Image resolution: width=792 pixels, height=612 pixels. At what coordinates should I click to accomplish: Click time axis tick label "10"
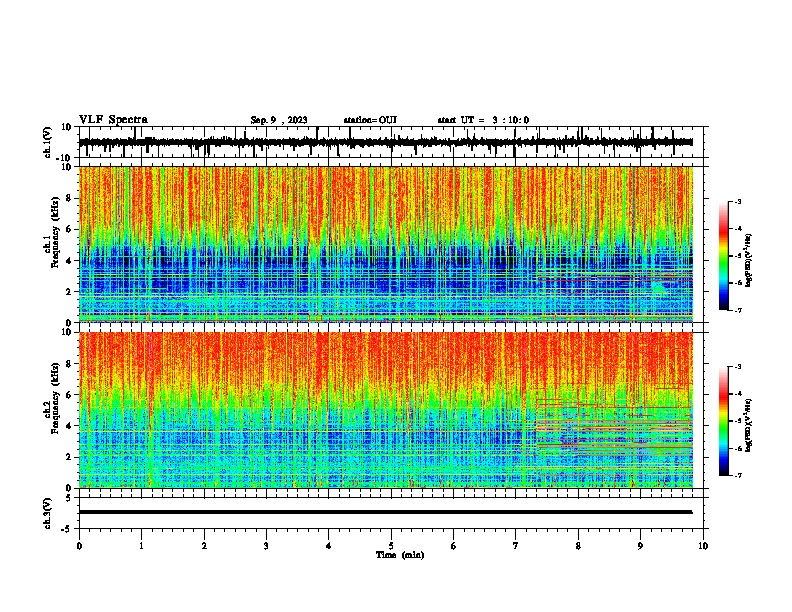click(703, 546)
